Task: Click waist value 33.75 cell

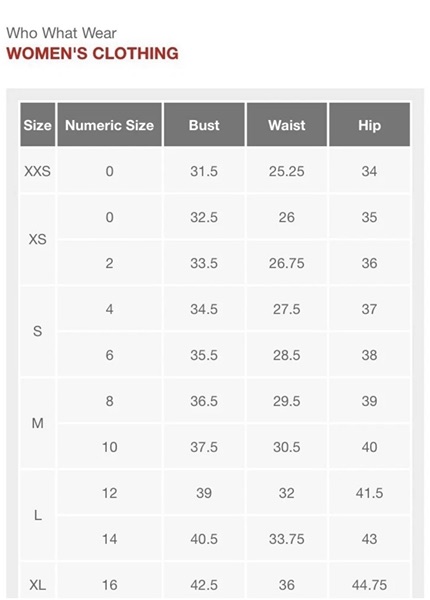Action: 287,539
